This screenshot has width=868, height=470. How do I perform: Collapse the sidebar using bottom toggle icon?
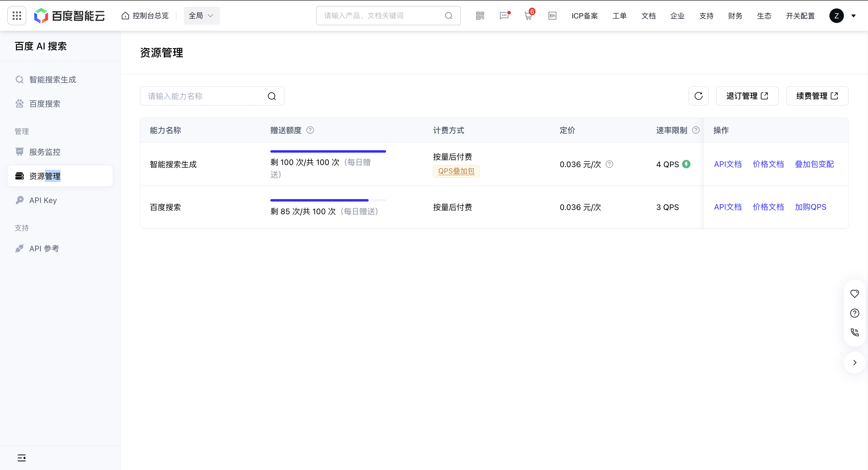(x=22, y=458)
